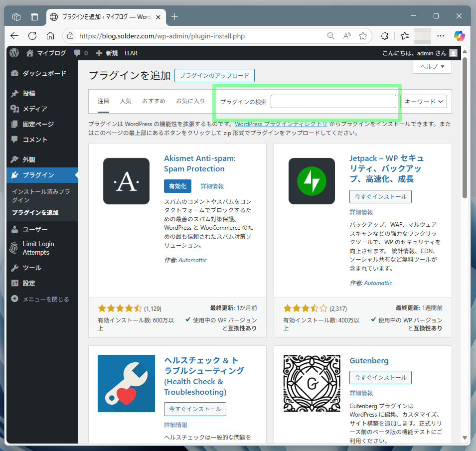Open browser extensions puzzle icon
The width and height of the screenshot is (476, 451).
[x=384, y=36]
